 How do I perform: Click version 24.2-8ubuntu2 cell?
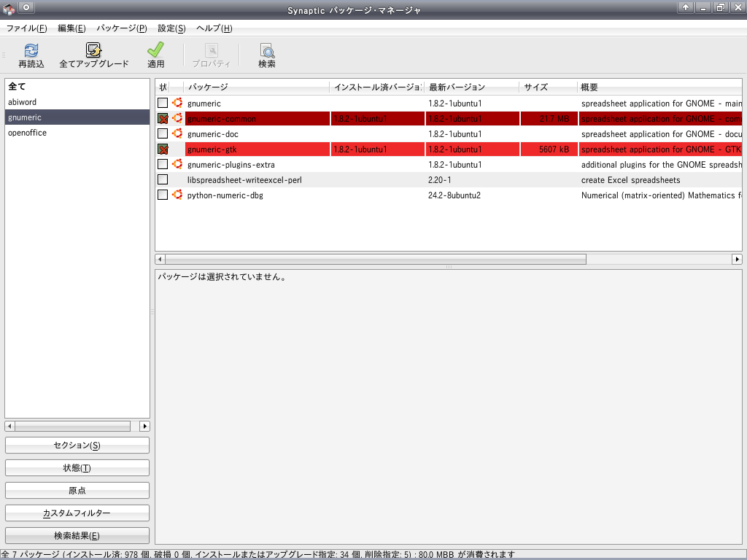[454, 195]
